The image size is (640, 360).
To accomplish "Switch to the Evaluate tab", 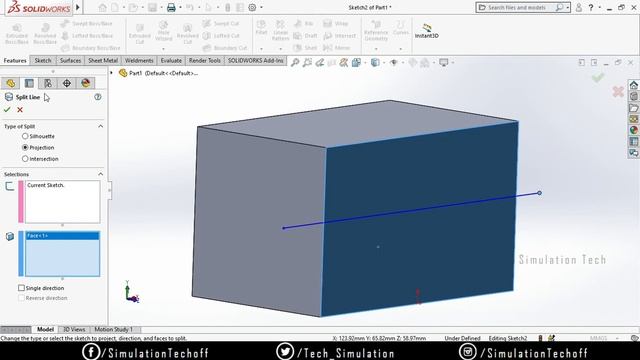I will [x=171, y=60].
